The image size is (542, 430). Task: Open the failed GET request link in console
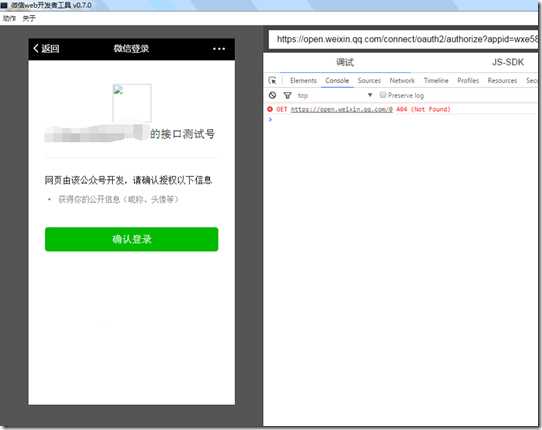pos(342,109)
